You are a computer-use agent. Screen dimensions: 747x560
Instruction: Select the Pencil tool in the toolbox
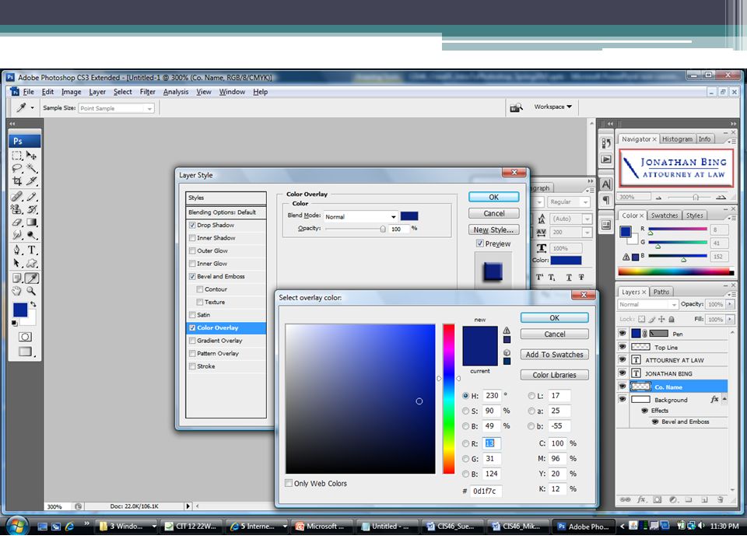[x=31, y=196]
